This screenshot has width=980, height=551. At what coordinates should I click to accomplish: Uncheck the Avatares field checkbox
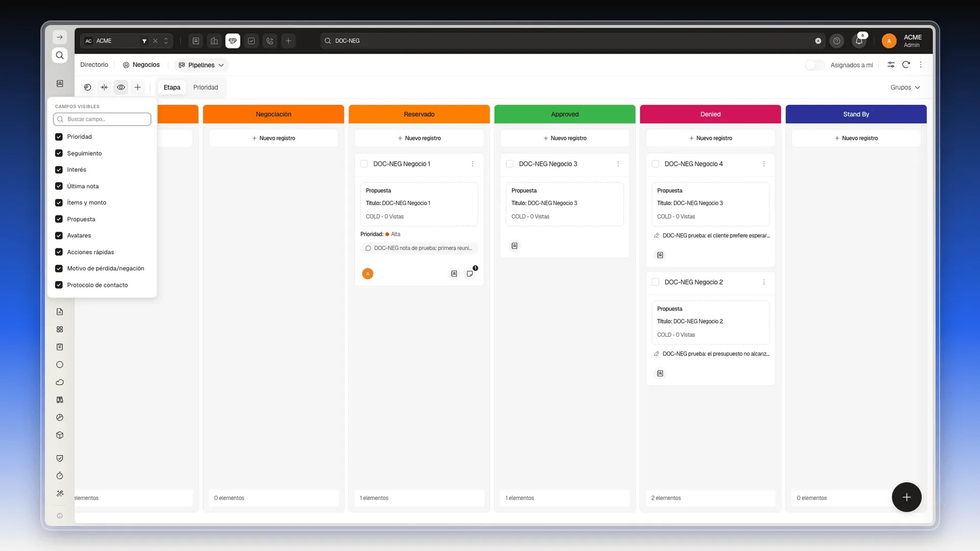pyautogui.click(x=59, y=236)
